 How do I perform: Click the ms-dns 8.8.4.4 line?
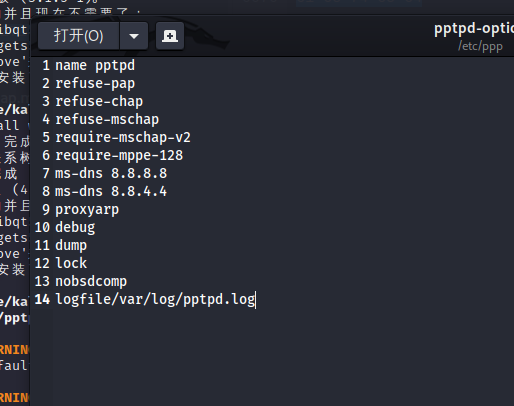click(x=111, y=191)
